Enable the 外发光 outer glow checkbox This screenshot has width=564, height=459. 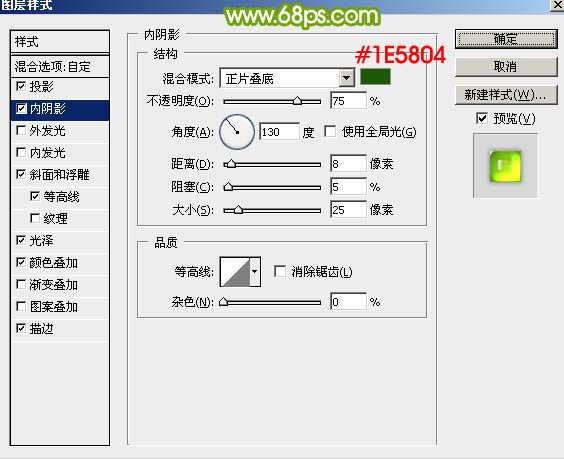pyautogui.click(x=21, y=130)
